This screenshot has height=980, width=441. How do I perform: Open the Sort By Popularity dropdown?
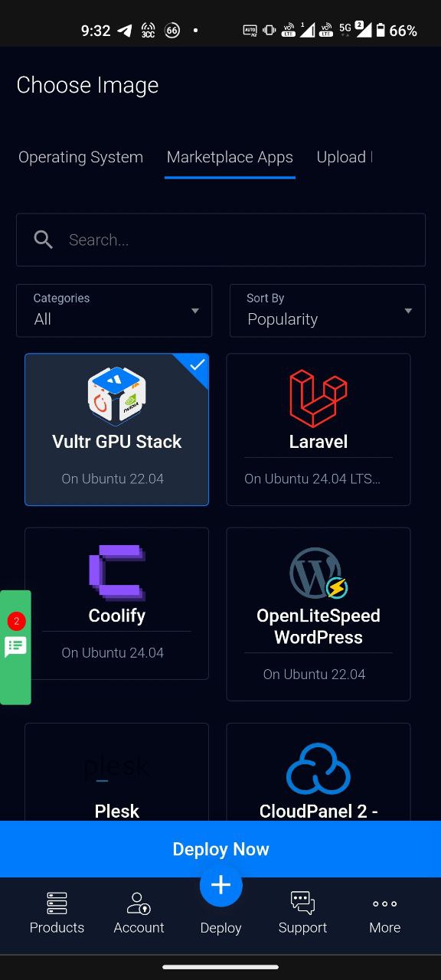(x=328, y=311)
